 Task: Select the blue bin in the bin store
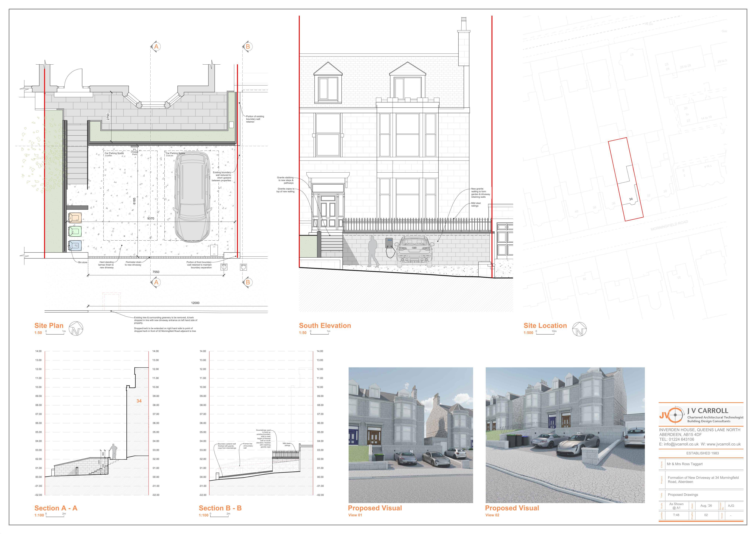pos(75,246)
